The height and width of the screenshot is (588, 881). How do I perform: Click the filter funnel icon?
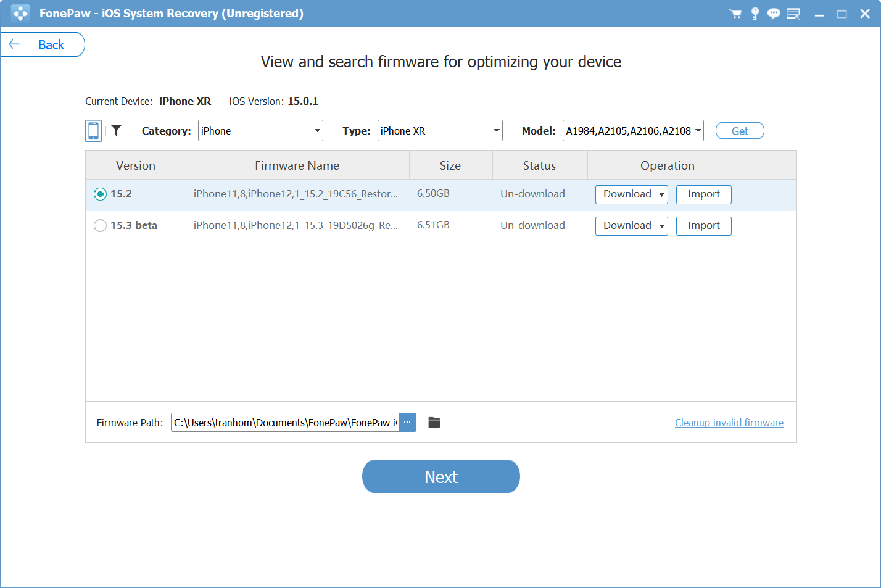(x=116, y=130)
